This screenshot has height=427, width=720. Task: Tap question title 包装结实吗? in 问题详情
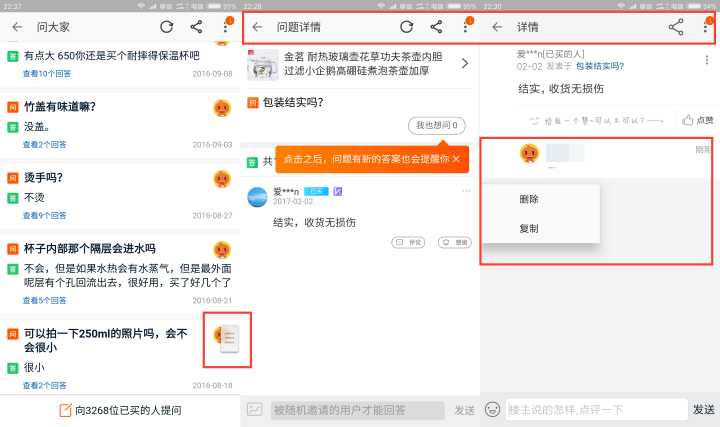click(293, 102)
